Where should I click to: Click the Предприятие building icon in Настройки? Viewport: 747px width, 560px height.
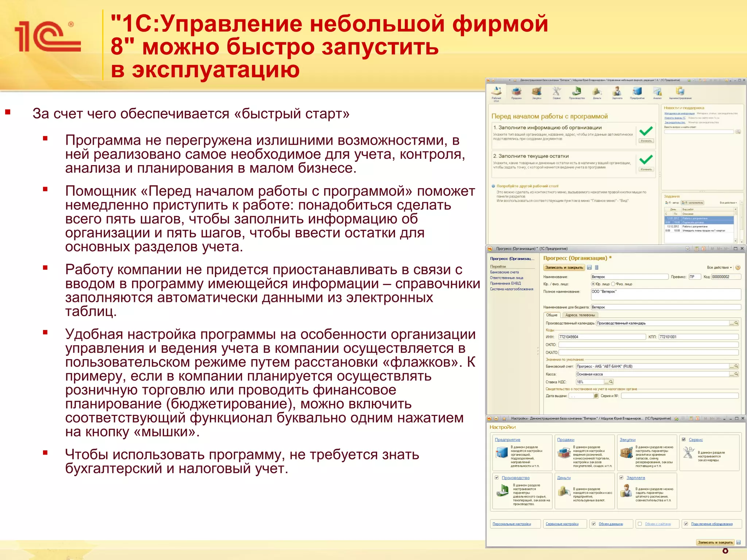[502, 452]
